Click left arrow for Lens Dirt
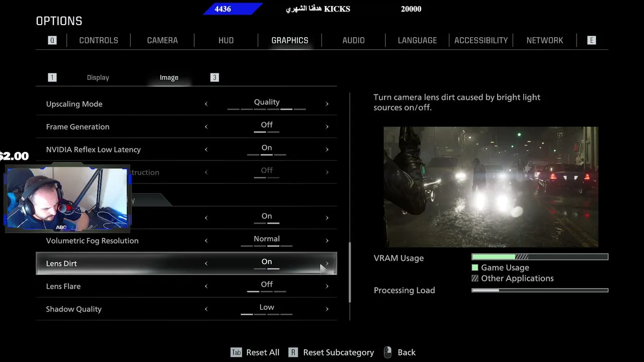The width and height of the screenshot is (644, 362). pos(206,263)
